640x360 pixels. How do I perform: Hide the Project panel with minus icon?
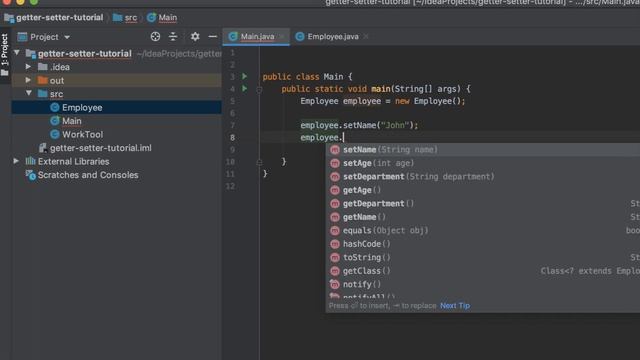213,37
